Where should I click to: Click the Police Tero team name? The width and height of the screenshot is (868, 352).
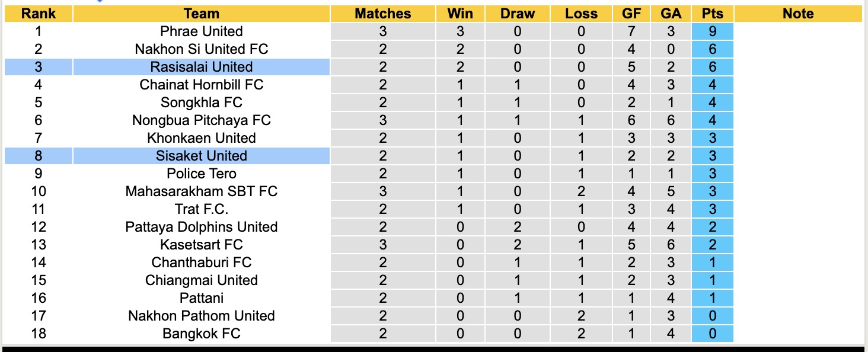click(x=201, y=174)
